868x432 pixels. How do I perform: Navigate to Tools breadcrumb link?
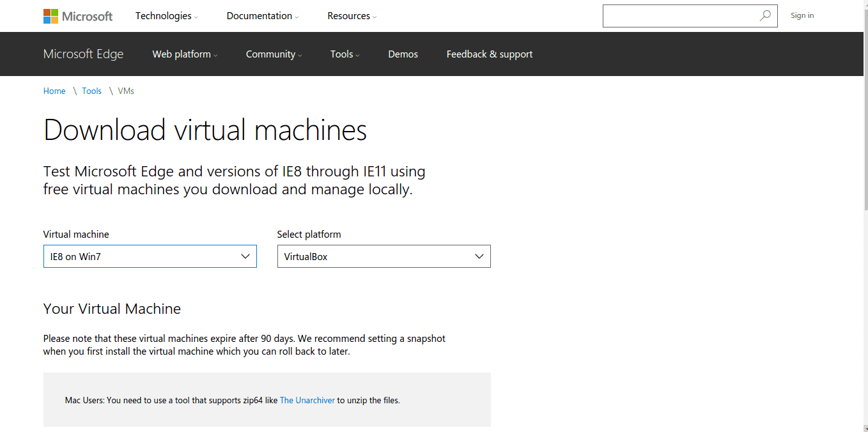[x=91, y=91]
